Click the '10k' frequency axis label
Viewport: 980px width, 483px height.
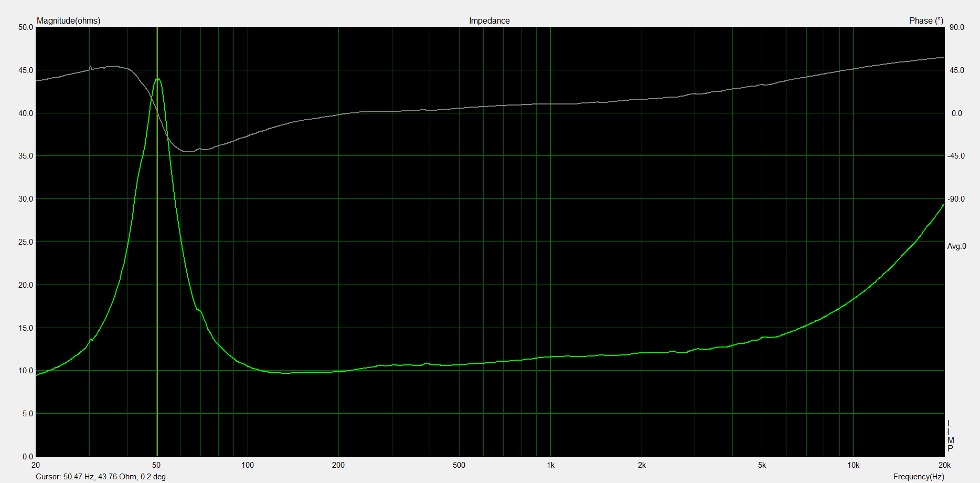(853, 465)
